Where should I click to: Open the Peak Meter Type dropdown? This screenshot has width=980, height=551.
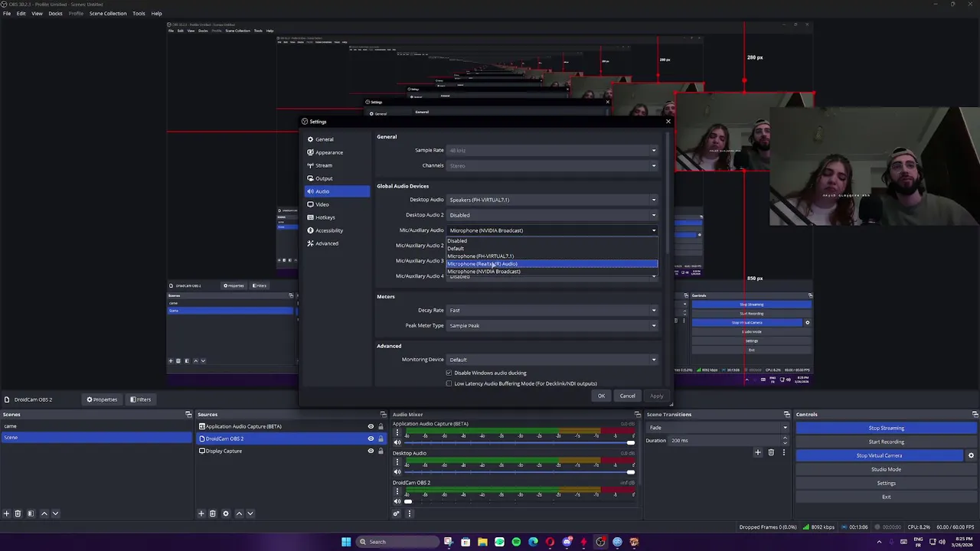pyautogui.click(x=553, y=325)
